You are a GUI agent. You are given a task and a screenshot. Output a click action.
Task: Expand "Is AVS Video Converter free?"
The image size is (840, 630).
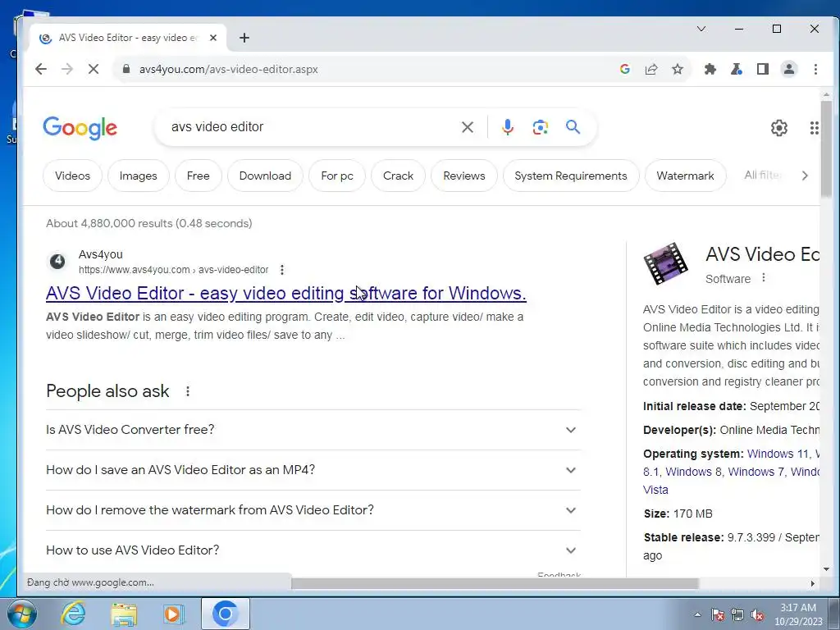313,430
